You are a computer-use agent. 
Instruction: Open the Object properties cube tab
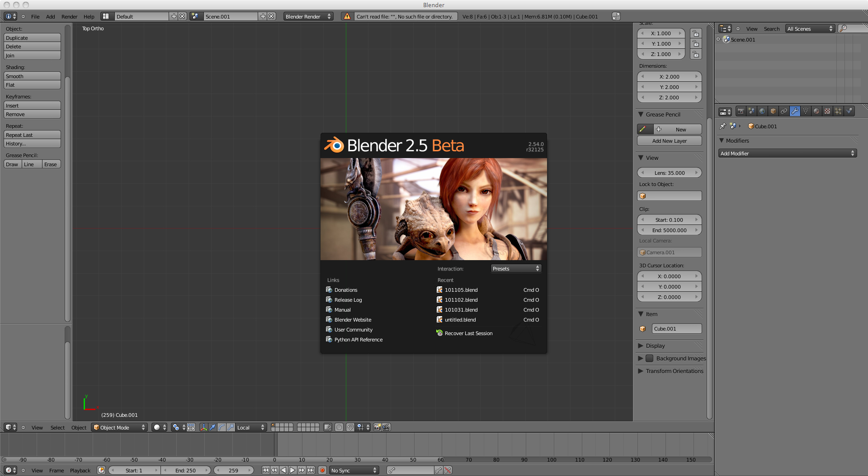pyautogui.click(x=773, y=111)
